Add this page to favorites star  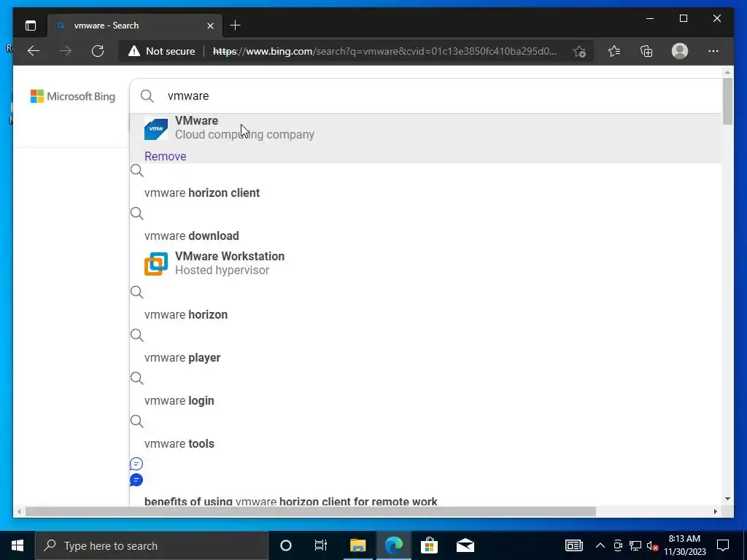tap(579, 51)
